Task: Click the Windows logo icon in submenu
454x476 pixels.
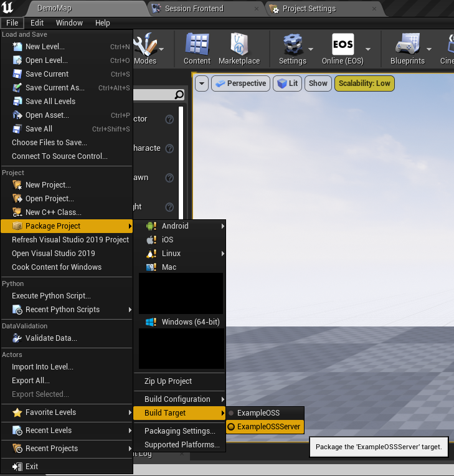Action: (x=151, y=322)
